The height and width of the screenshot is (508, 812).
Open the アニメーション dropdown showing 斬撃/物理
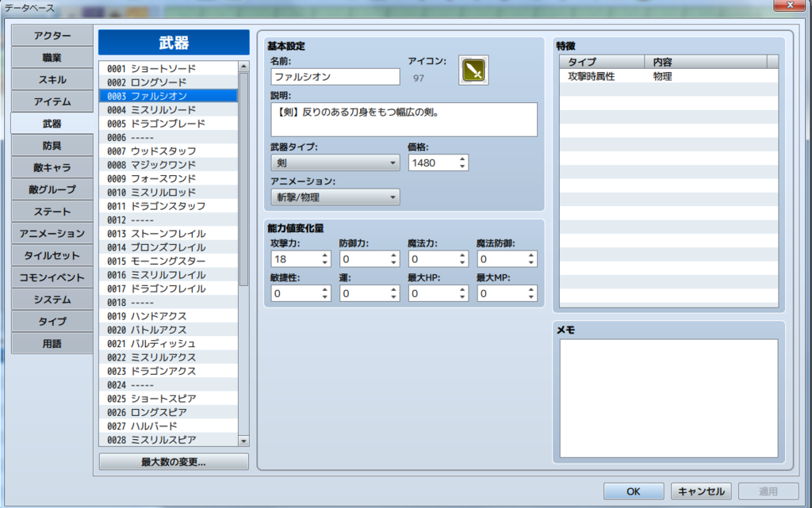(335, 197)
